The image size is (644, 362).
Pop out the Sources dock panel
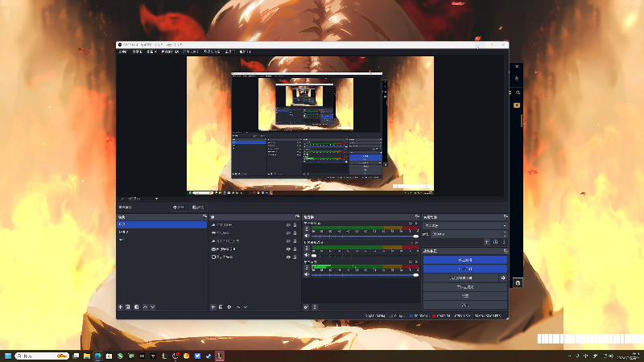(x=297, y=216)
